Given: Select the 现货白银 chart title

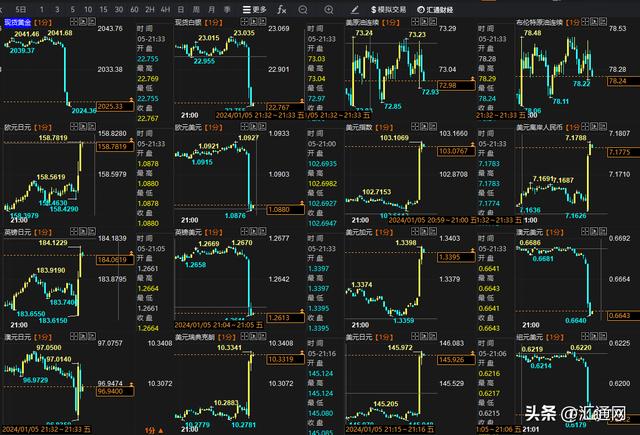Looking at the screenshot, I should coord(192,21).
